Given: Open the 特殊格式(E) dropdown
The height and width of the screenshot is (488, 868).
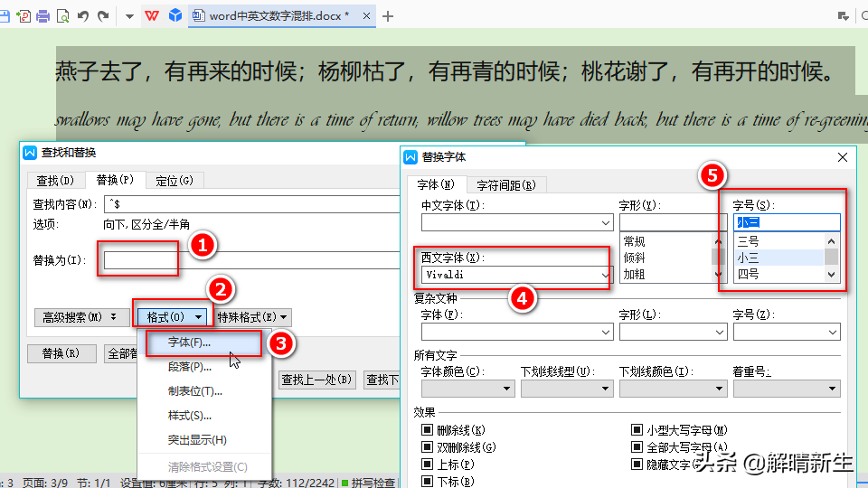Looking at the screenshot, I should 252,317.
